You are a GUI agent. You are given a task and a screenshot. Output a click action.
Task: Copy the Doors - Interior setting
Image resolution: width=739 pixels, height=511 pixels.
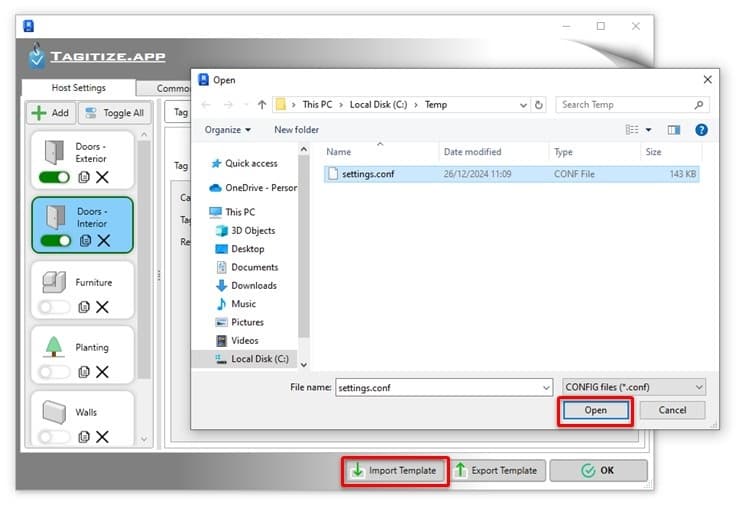[85, 241]
